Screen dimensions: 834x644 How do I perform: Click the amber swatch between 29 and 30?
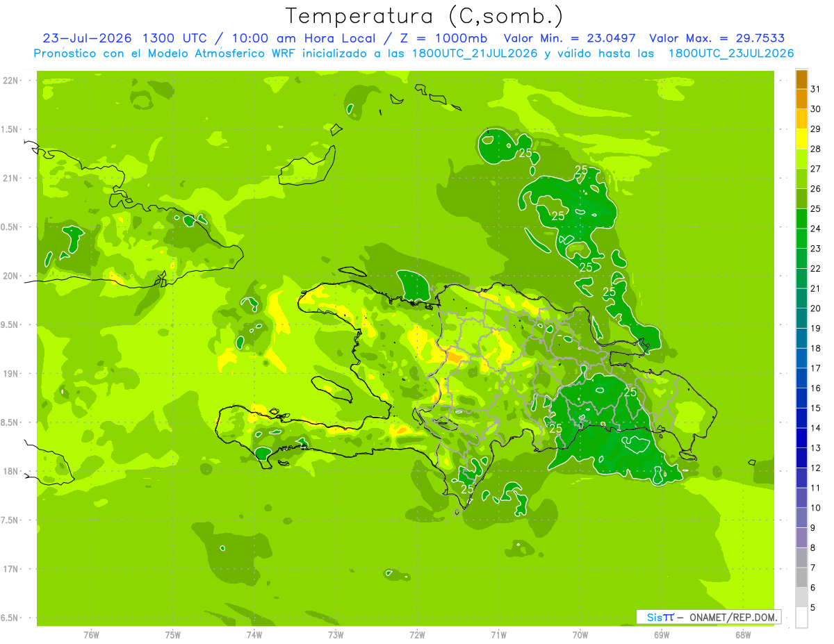801,119
